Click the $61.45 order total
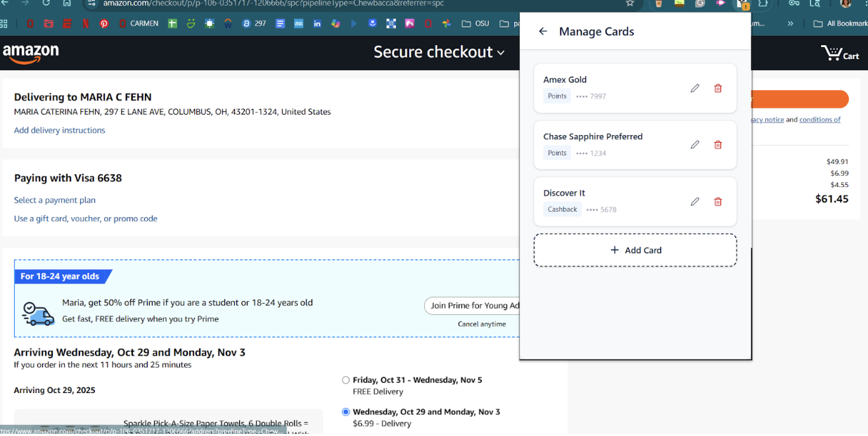 point(832,199)
